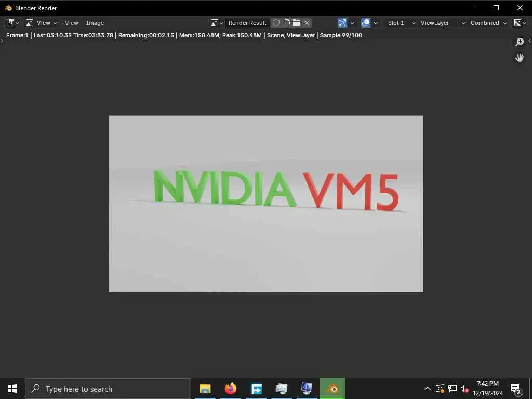Screen dimensions: 532x399
Task: Open the Combined render pass dropdown
Action: 488,23
